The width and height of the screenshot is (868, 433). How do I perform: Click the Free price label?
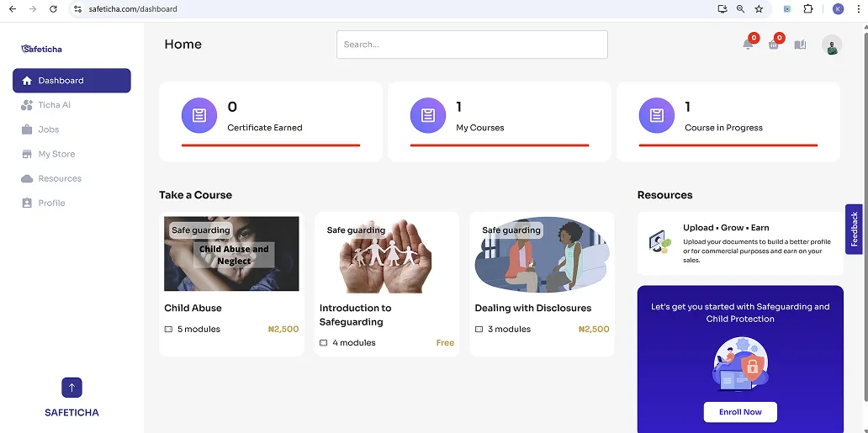point(445,343)
